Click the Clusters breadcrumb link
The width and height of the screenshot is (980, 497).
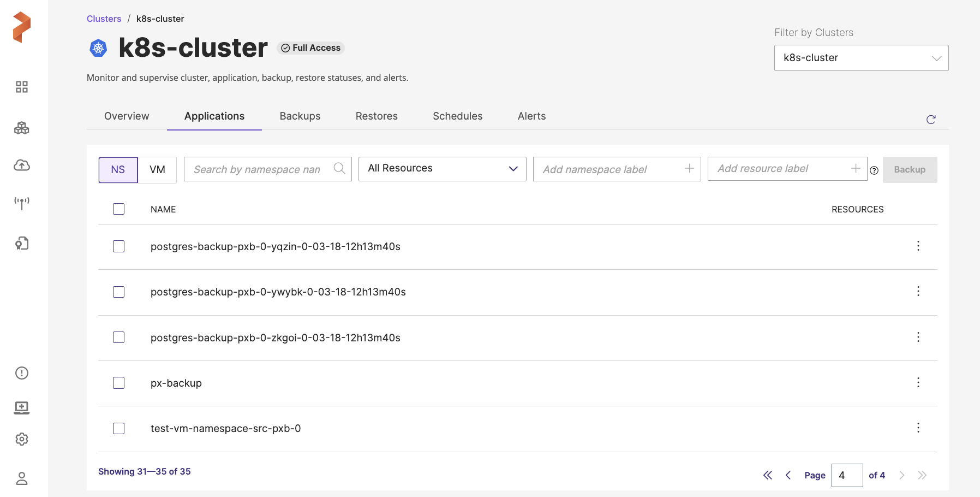(x=104, y=19)
